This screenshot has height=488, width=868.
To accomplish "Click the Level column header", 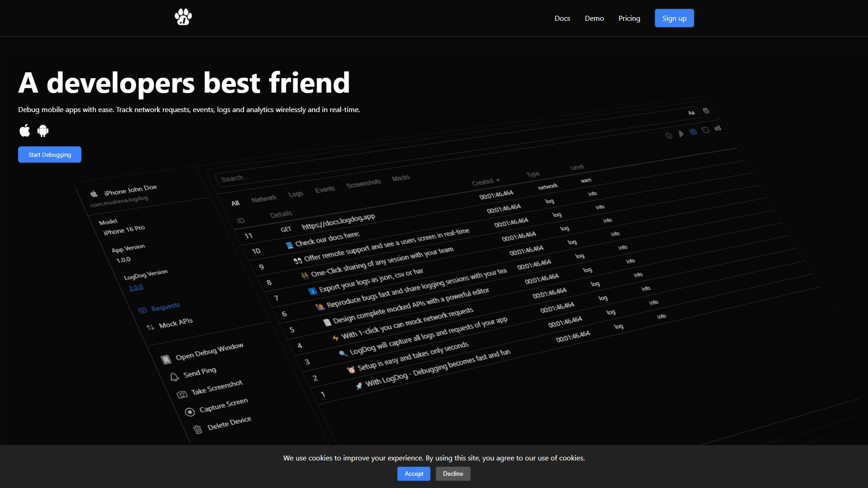I will (x=577, y=167).
